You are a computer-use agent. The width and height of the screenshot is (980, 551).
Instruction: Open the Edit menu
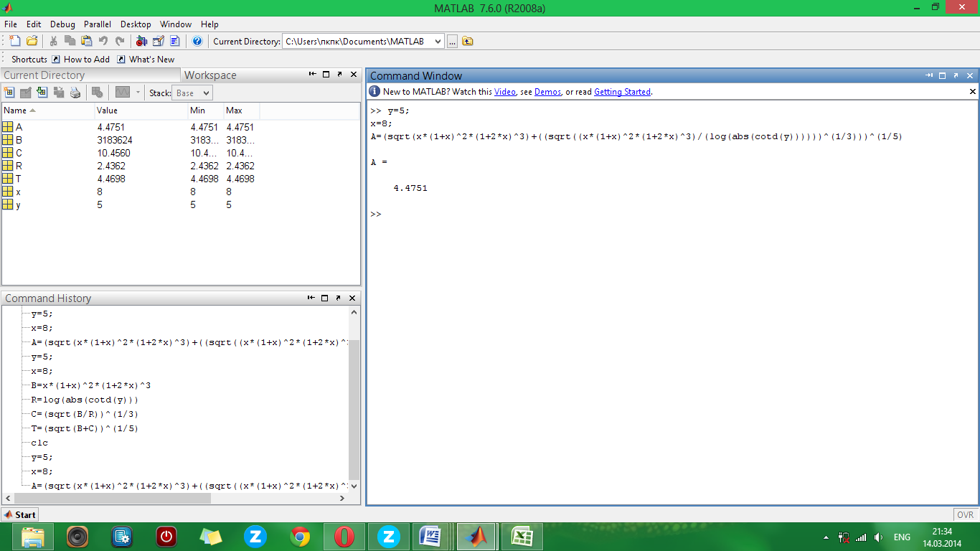tap(34, 24)
